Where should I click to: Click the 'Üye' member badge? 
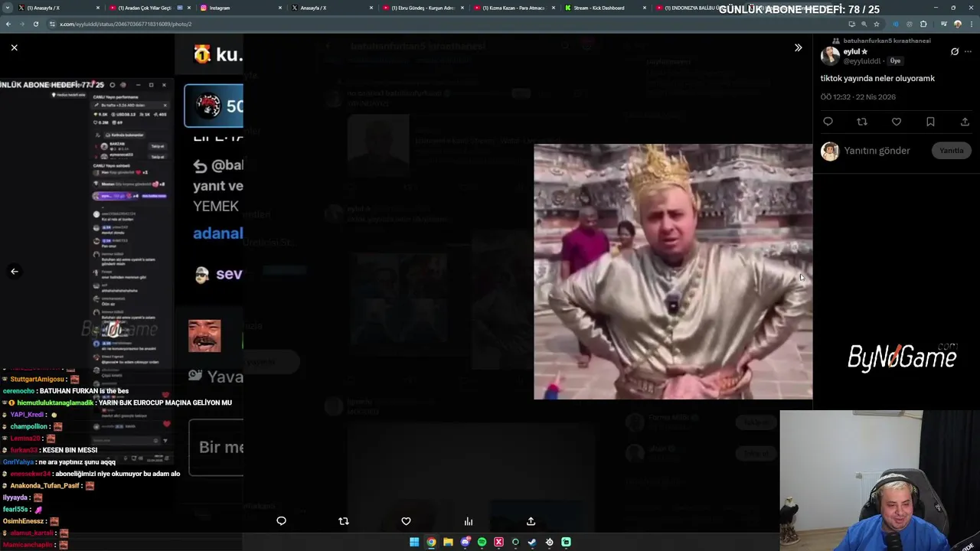895,61
